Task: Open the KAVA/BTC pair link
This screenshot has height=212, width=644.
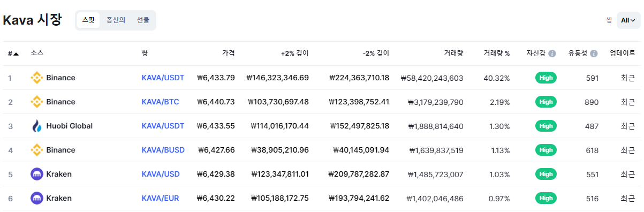Action: click(161, 102)
